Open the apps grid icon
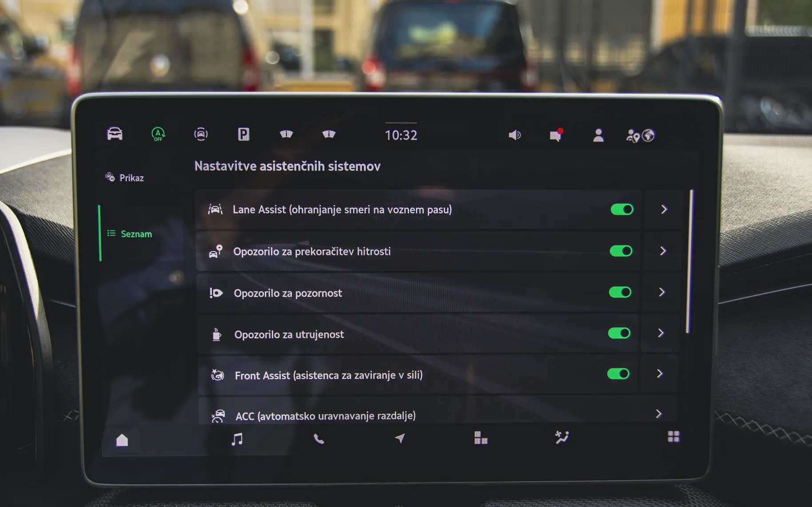 (x=673, y=437)
